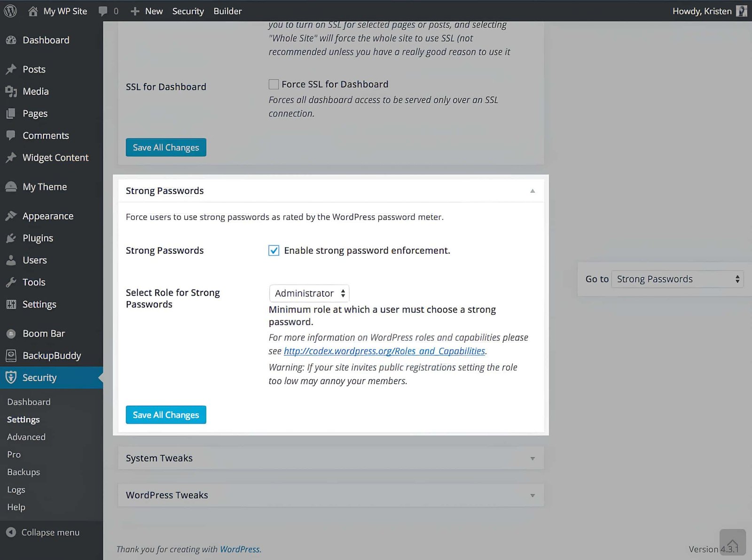Uncheck Enable strong password enforcement
The width and height of the screenshot is (752, 560).
click(x=274, y=251)
